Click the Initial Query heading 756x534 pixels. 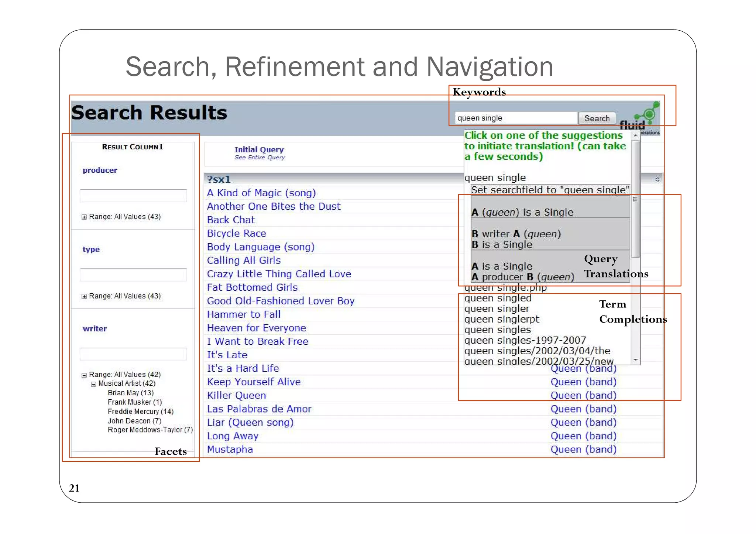click(259, 149)
